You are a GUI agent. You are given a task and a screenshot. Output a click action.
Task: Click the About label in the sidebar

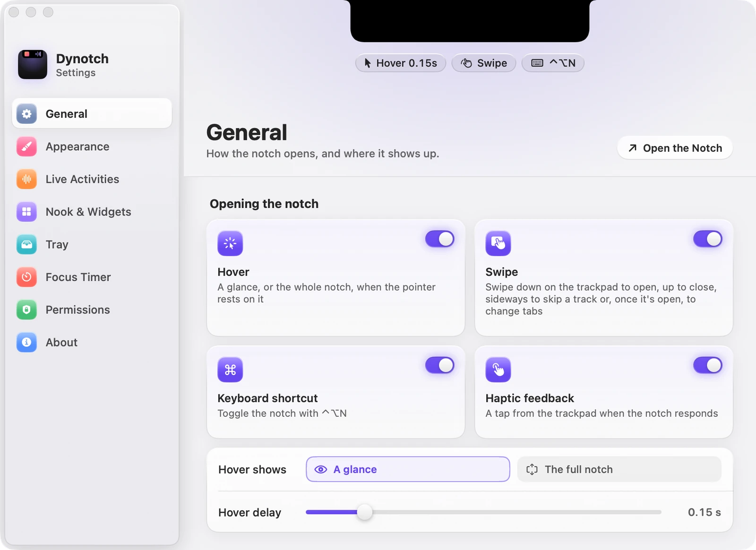(61, 343)
